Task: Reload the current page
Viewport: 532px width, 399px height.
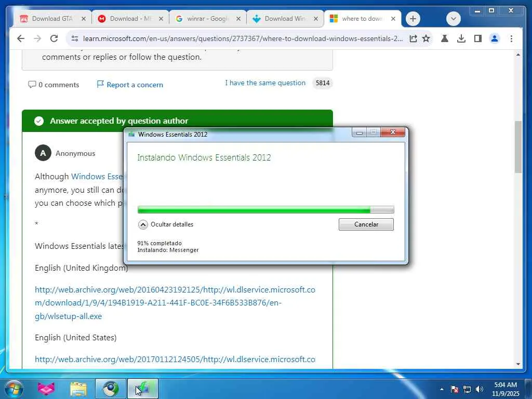Action: click(x=54, y=38)
